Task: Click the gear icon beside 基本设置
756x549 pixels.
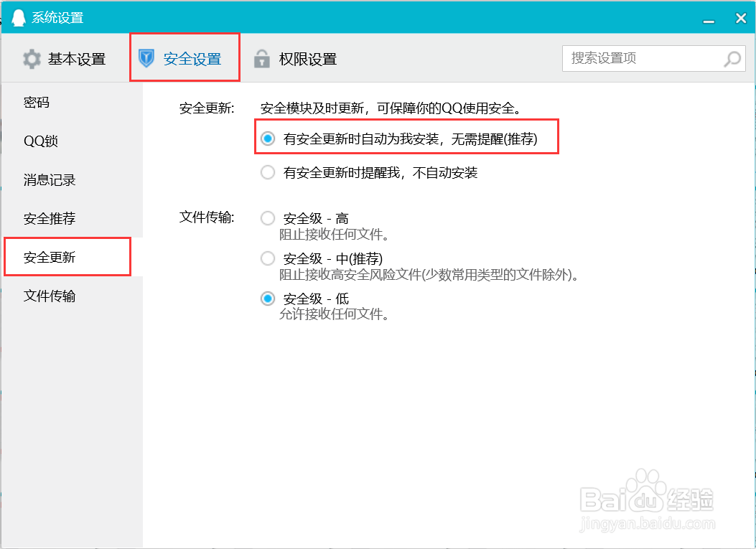Action: (x=30, y=59)
